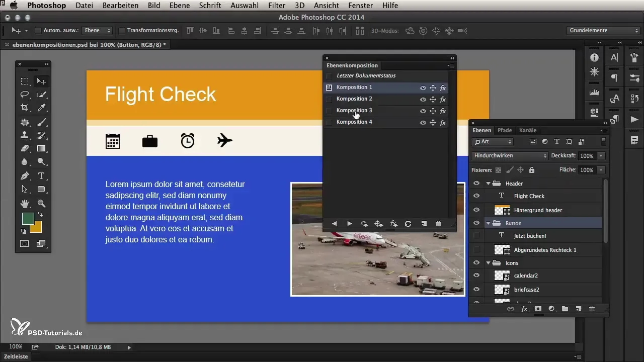The width and height of the screenshot is (644, 362).
Task: Select the Lasso tool
Action: pyautogui.click(x=24, y=94)
